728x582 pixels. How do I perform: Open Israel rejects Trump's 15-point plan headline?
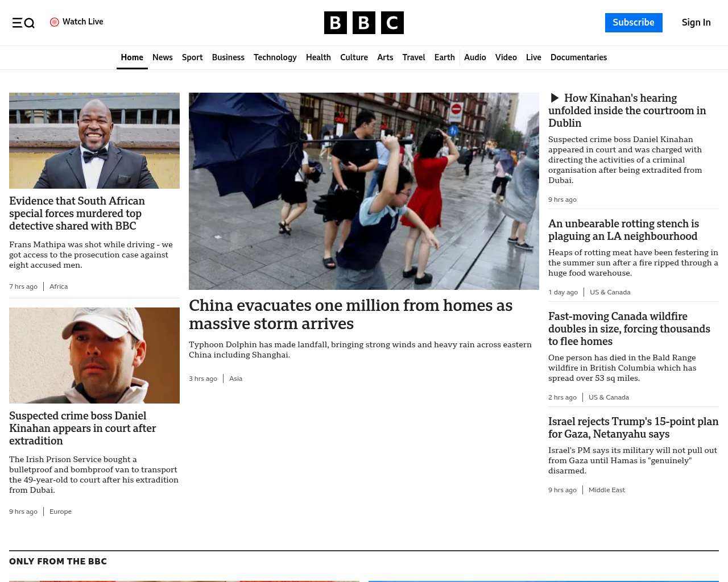point(633,427)
